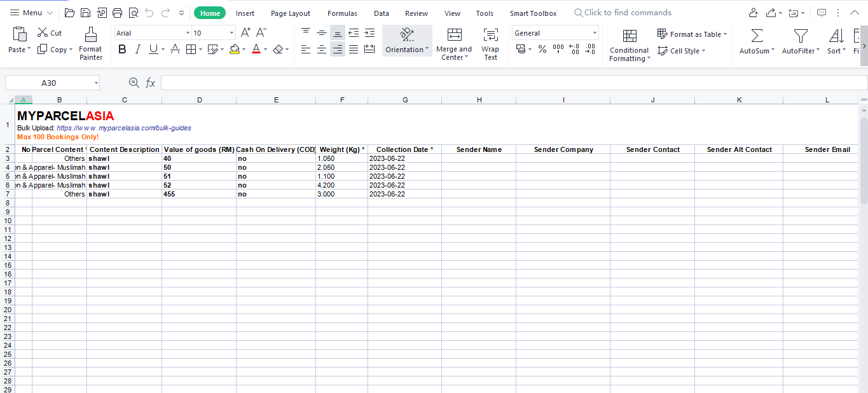Click the Borders grid icon

pos(191,49)
